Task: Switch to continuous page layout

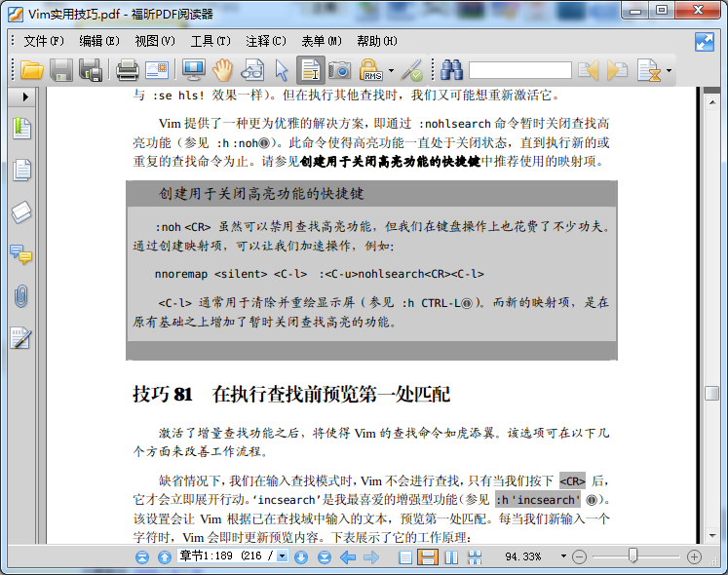Action: click(x=428, y=556)
